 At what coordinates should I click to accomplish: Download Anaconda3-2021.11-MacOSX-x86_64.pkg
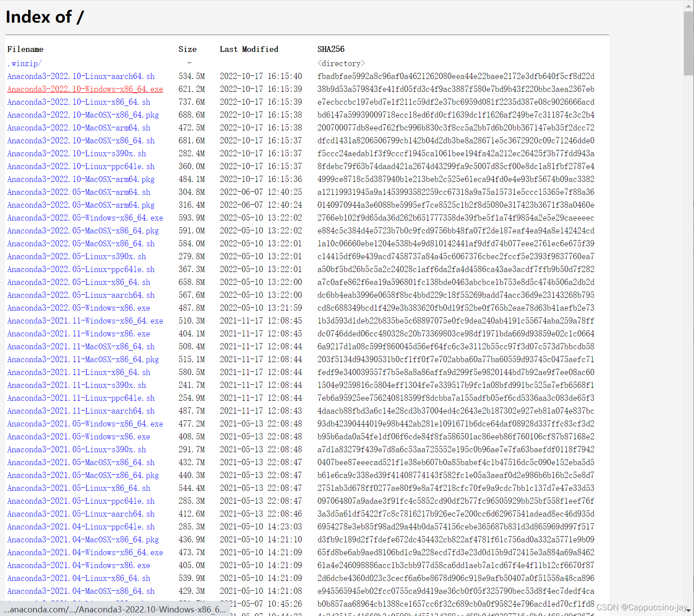(83, 359)
